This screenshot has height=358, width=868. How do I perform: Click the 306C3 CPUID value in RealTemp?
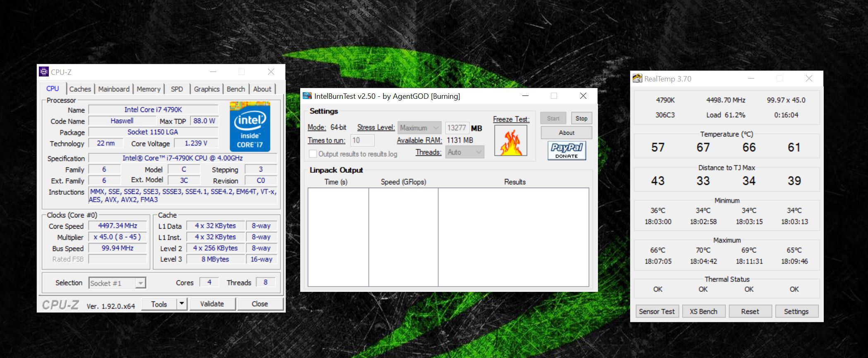[665, 115]
